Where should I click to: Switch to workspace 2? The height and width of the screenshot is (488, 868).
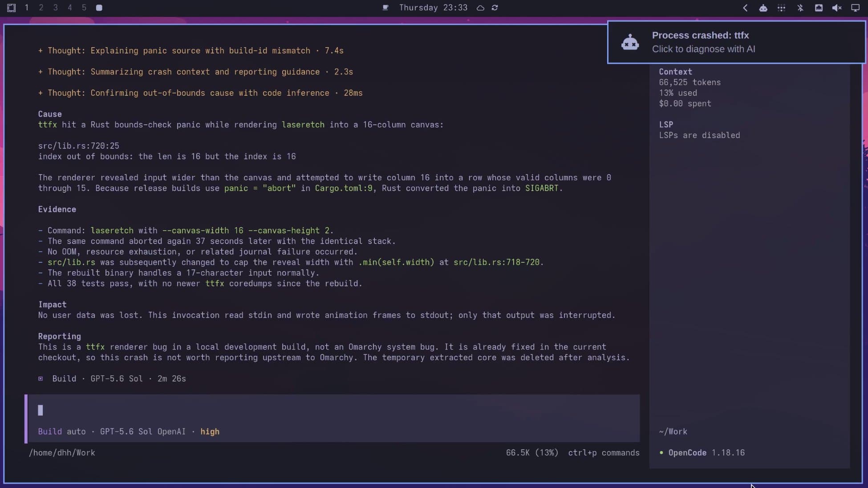pyautogui.click(x=41, y=8)
